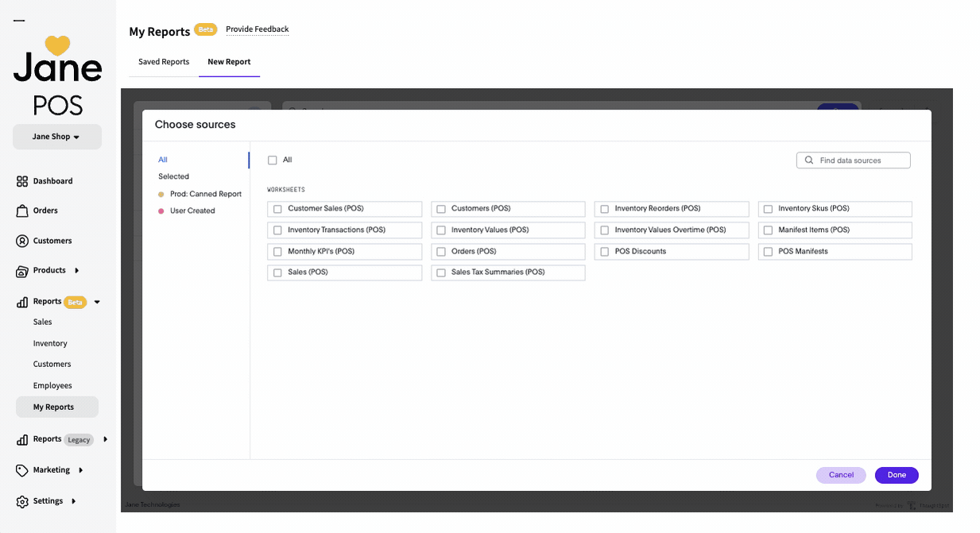Check the All sources checkbox
The width and height of the screenshot is (980, 533).
(x=273, y=160)
